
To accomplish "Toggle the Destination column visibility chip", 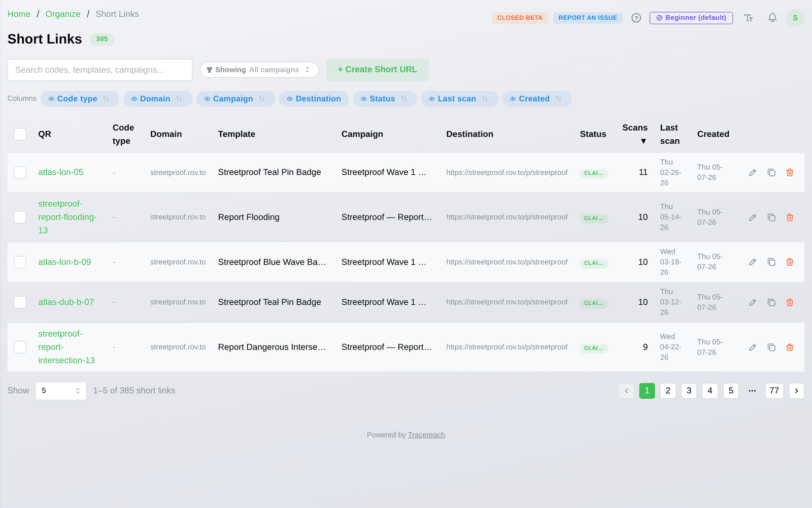I will [x=314, y=99].
